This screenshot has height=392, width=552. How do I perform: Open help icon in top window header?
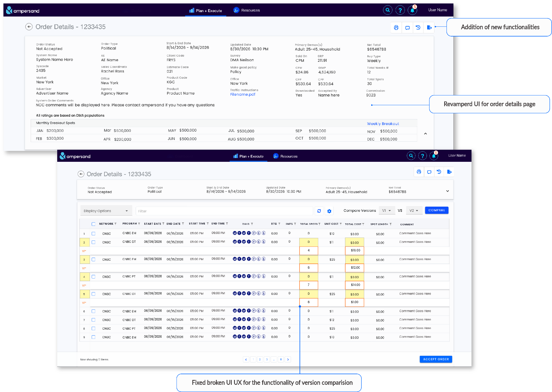(400, 10)
